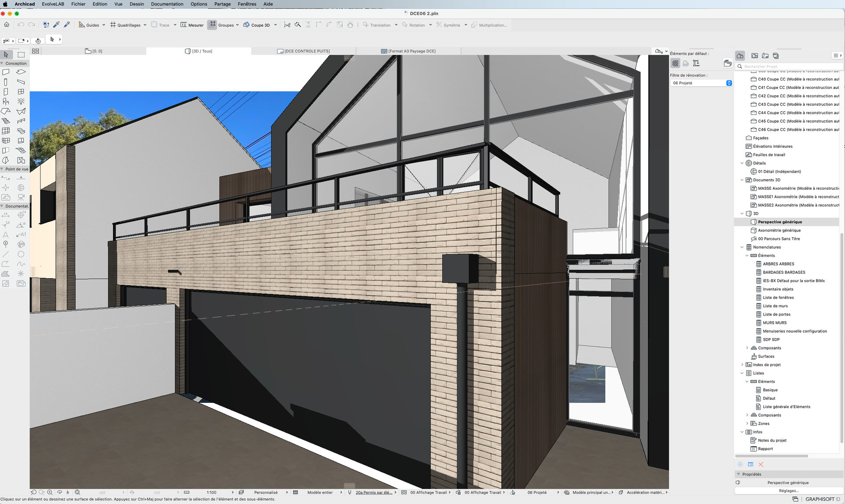Screen dimensions: 845x504
Task: Click the Réglages... button
Action: tap(788, 491)
